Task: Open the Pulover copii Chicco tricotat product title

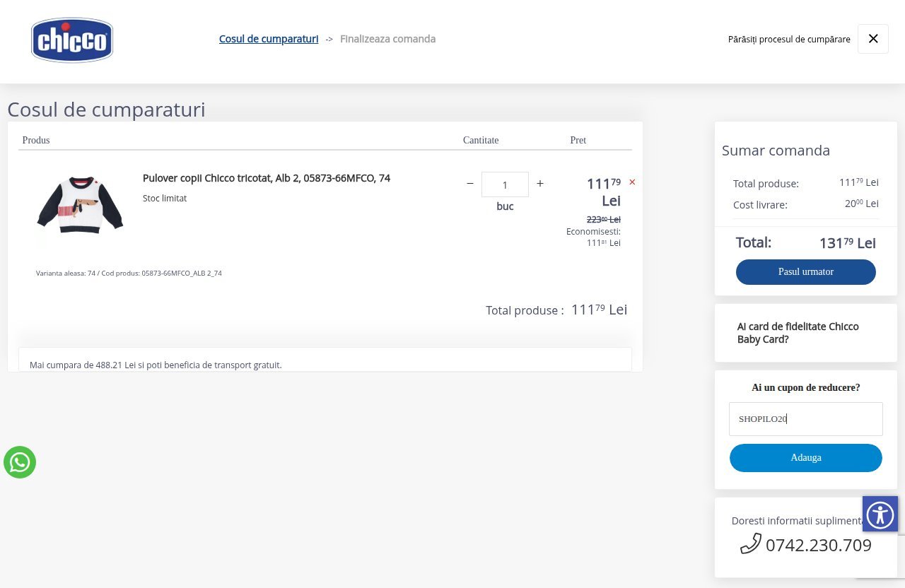Action: click(267, 178)
